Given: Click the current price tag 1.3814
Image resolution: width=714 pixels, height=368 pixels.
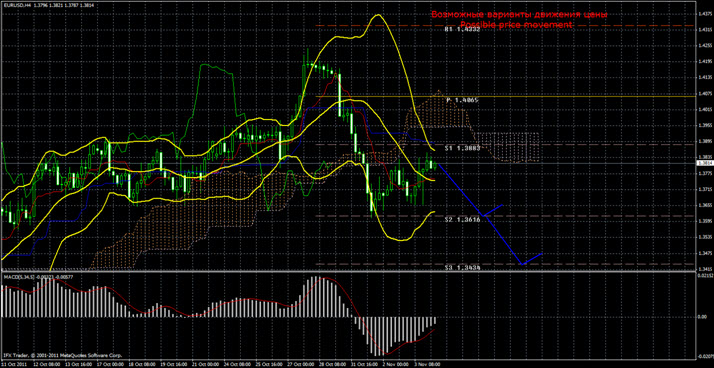Looking at the screenshot, I should pyautogui.click(x=705, y=163).
